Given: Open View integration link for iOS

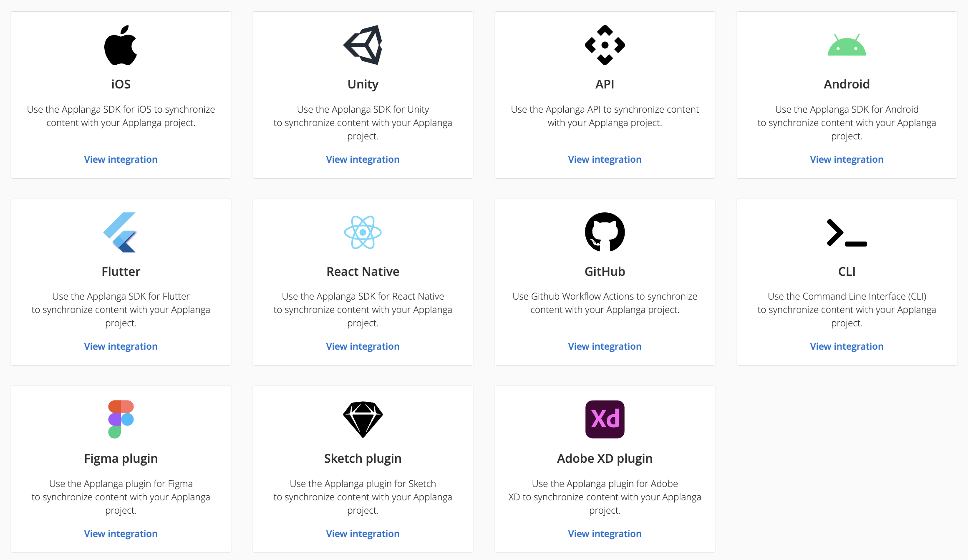Looking at the screenshot, I should point(121,159).
